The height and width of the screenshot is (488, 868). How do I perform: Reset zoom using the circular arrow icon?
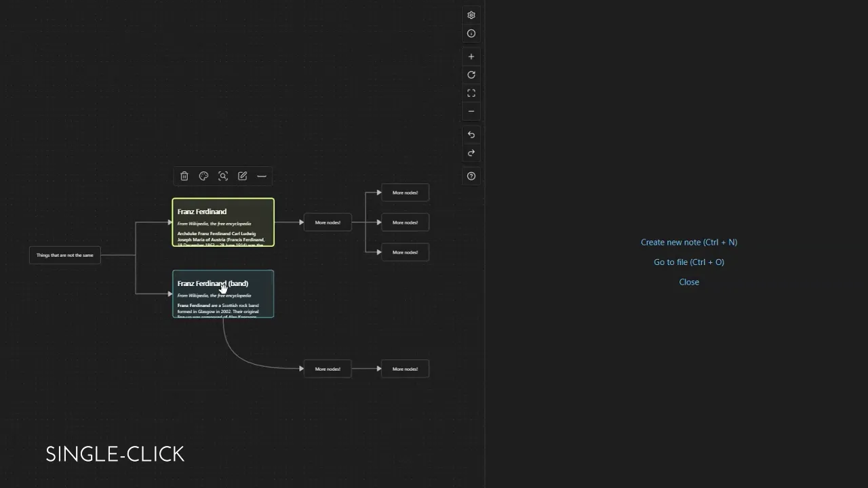[471, 75]
